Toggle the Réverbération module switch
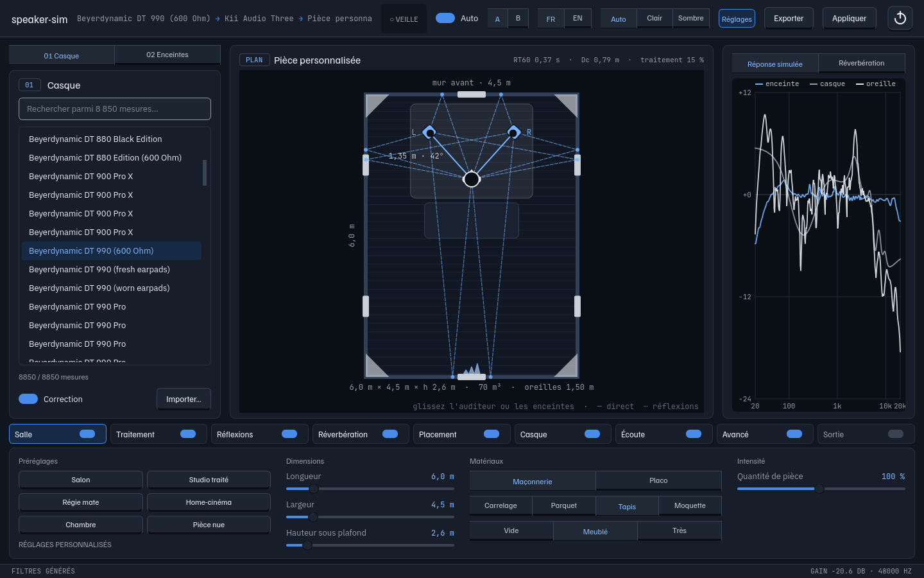Viewport: 924px width, 578px height. point(390,434)
